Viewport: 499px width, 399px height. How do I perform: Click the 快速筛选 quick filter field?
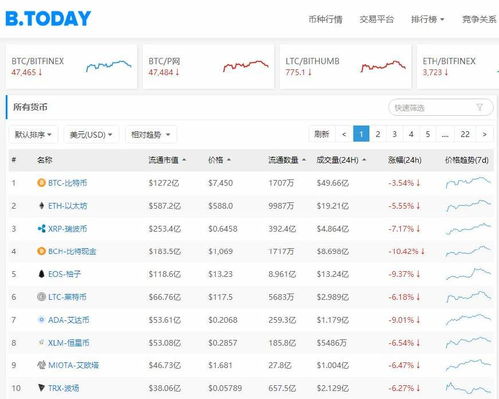coord(440,107)
